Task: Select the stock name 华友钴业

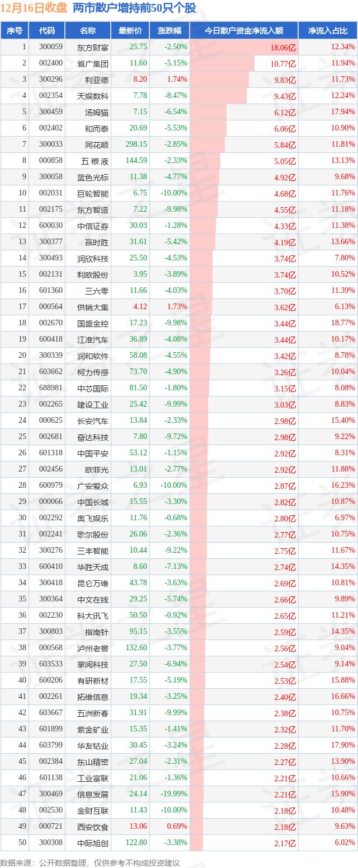Action: [x=93, y=745]
